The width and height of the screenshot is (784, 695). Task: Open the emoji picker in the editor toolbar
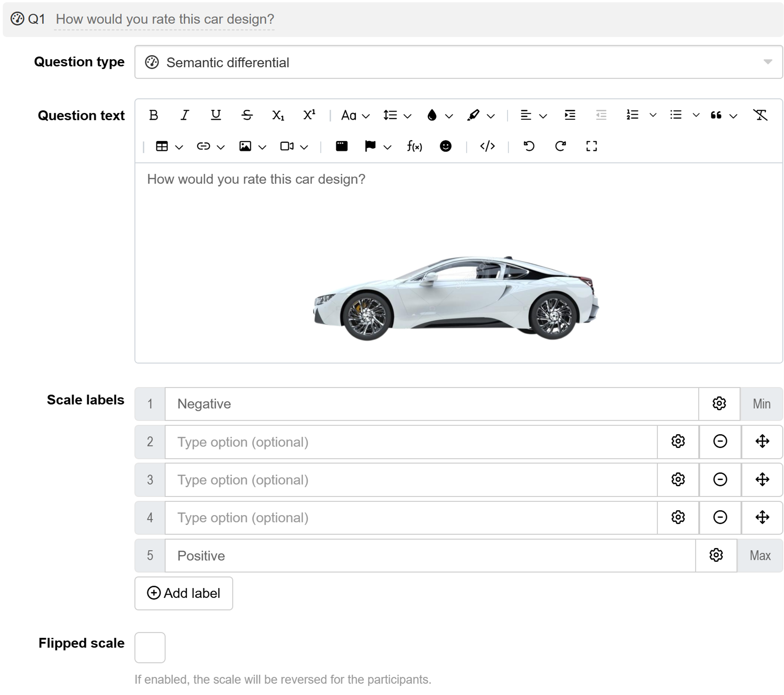[446, 146]
